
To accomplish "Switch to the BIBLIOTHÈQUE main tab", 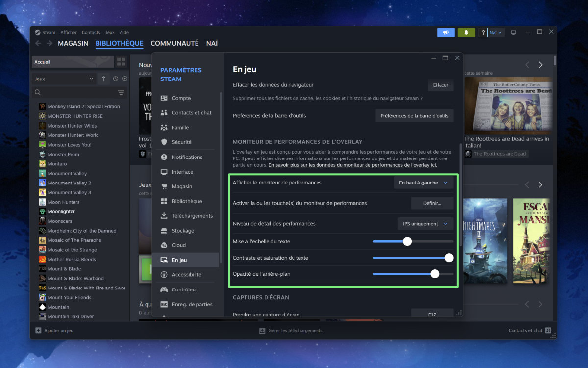I will click(119, 43).
